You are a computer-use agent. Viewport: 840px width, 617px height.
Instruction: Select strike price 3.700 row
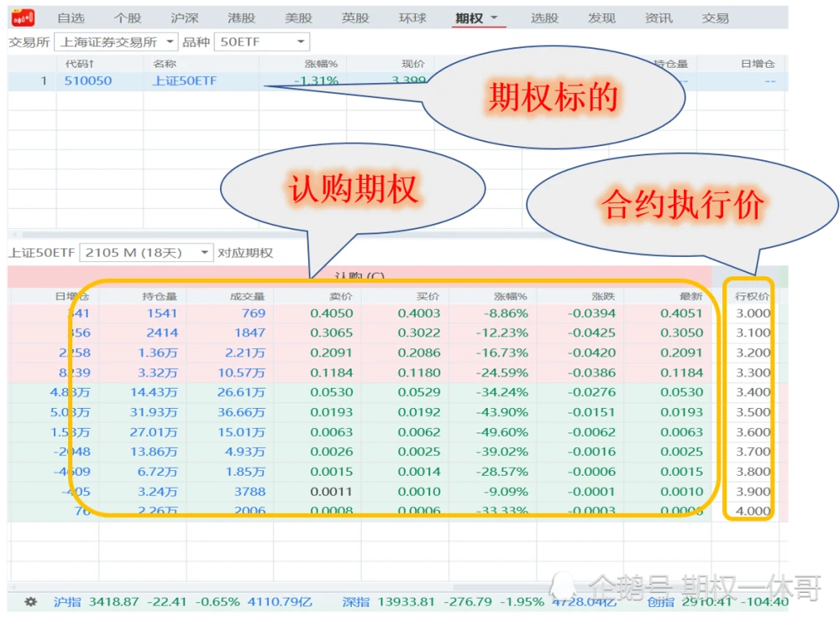pyautogui.click(x=753, y=452)
